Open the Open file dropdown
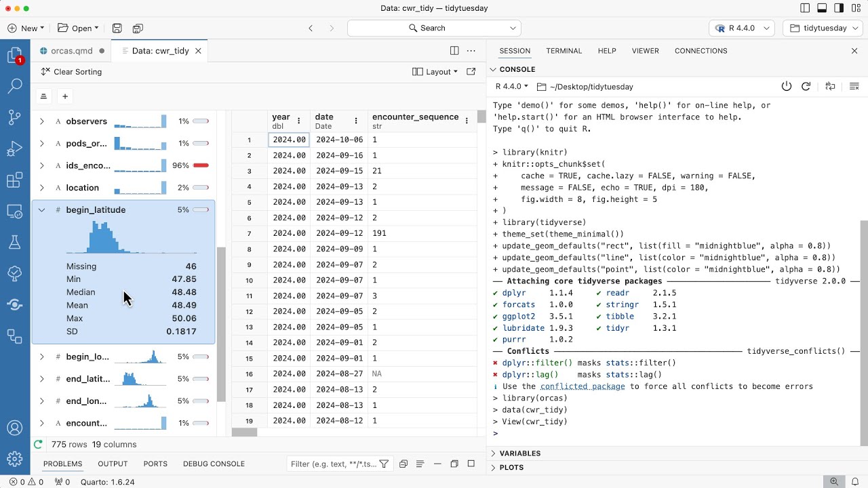The image size is (868, 488). point(78,28)
